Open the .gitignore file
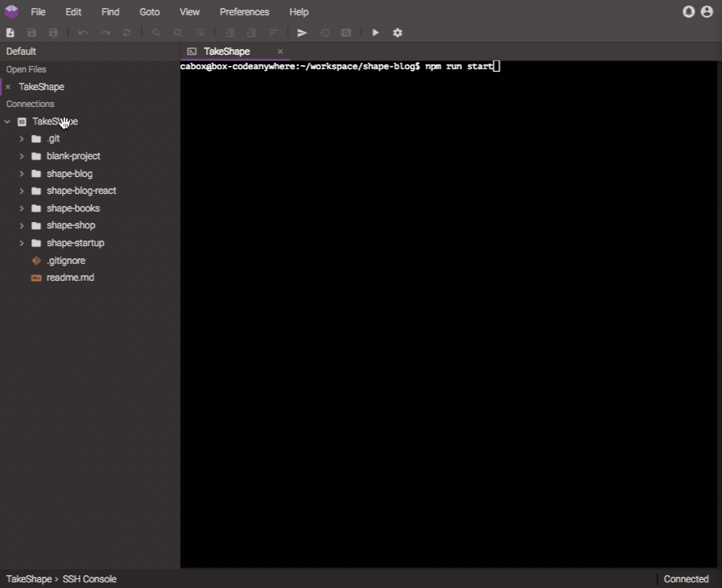The width and height of the screenshot is (722, 588). [x=66, y=261]
